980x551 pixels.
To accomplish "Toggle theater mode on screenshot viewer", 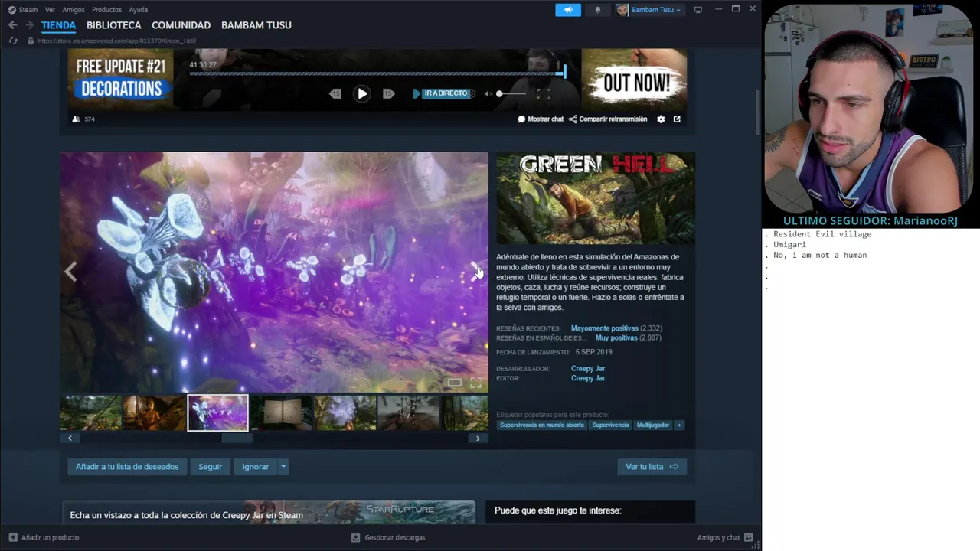I will 455,383.
